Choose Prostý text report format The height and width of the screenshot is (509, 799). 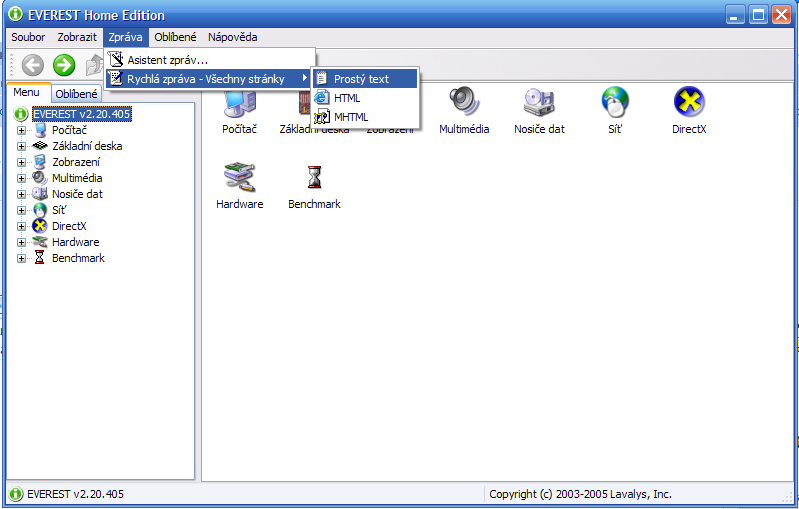pos(365,79)
